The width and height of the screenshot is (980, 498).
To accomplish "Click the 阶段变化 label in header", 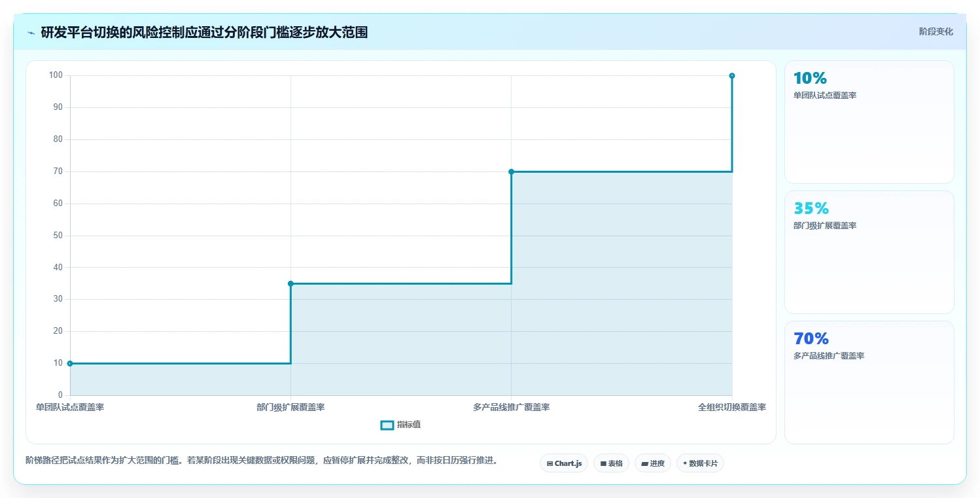I will click(936, 31).
